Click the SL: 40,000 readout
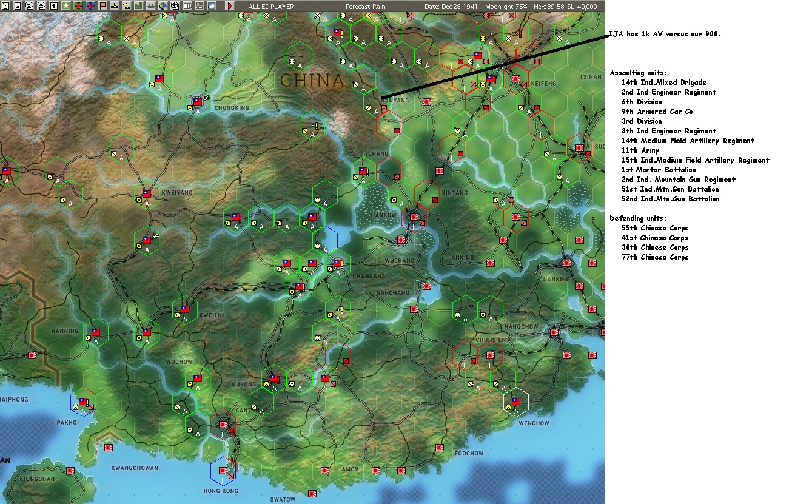 [x=582, y=6]
